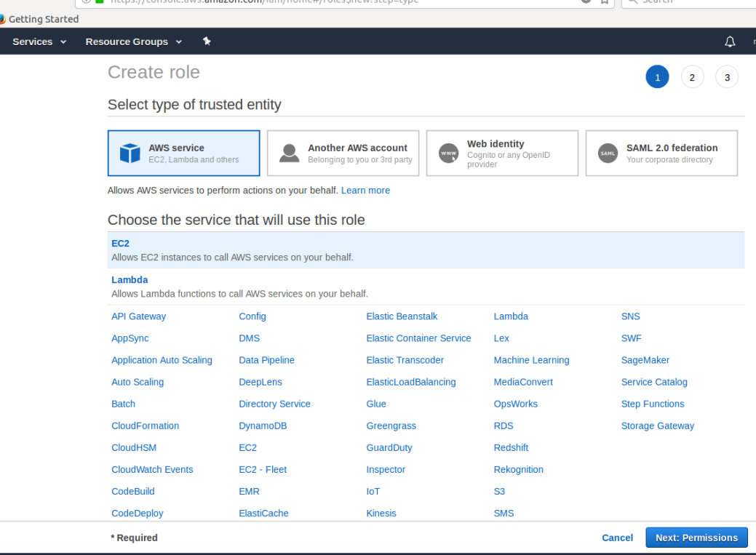Viewport: 756px width, 555px height.
Task: Click the SAML 2.0 federation badge icon
Action: point(608,153)
